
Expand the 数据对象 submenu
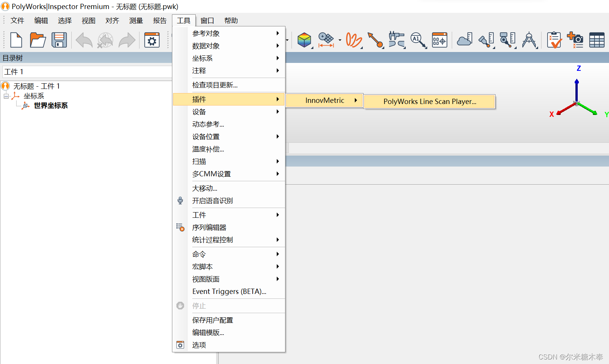(229, 46)
